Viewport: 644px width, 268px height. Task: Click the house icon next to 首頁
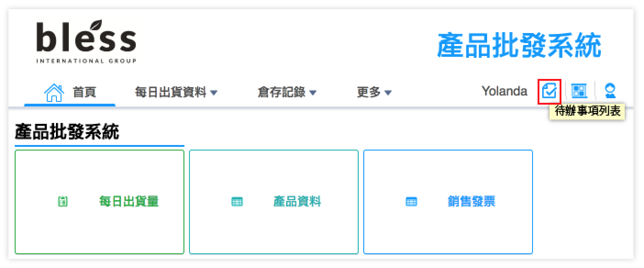point(54,92)
